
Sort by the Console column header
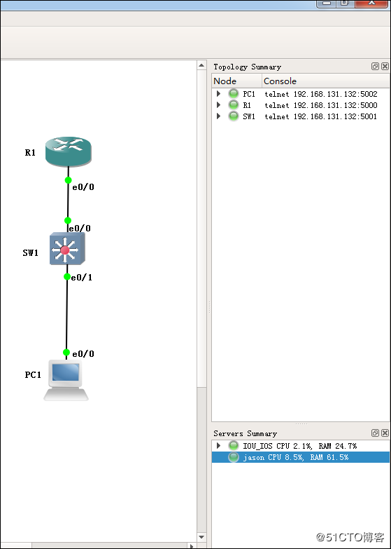[x=326, y=81]
